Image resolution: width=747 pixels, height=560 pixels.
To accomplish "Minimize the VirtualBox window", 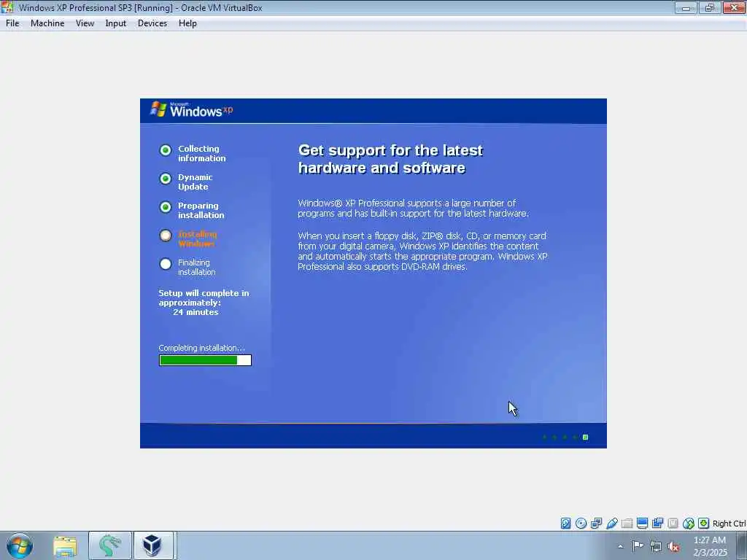I will point(686,7).
